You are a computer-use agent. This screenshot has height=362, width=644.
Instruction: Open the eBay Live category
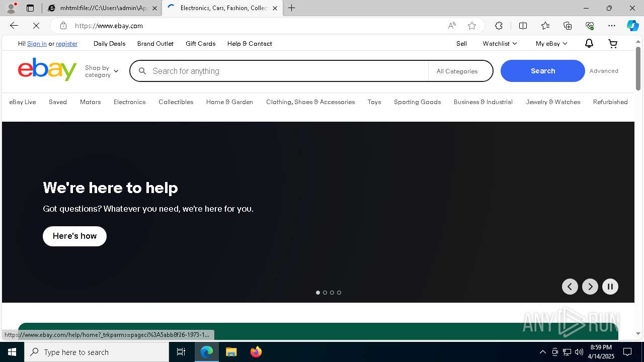point(23,102)
